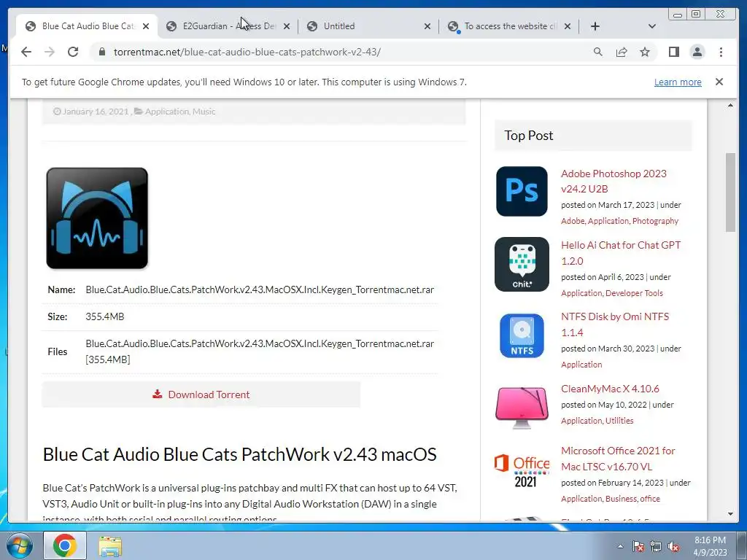Click the network status tray icon

(x=656, y=546)
